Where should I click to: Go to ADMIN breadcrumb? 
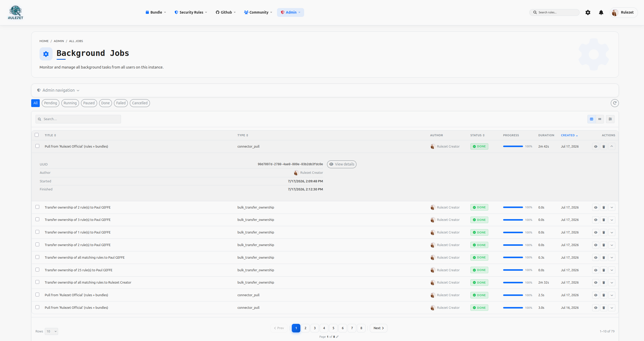point(59,41)
